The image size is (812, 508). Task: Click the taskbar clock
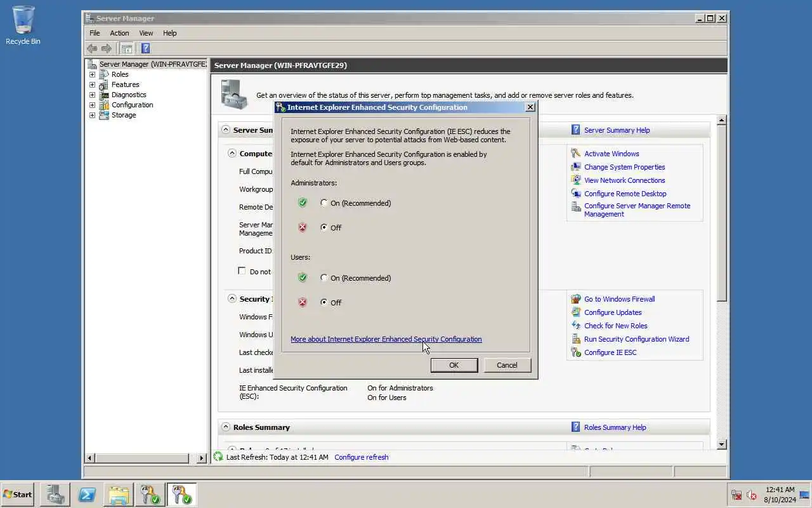780,495
